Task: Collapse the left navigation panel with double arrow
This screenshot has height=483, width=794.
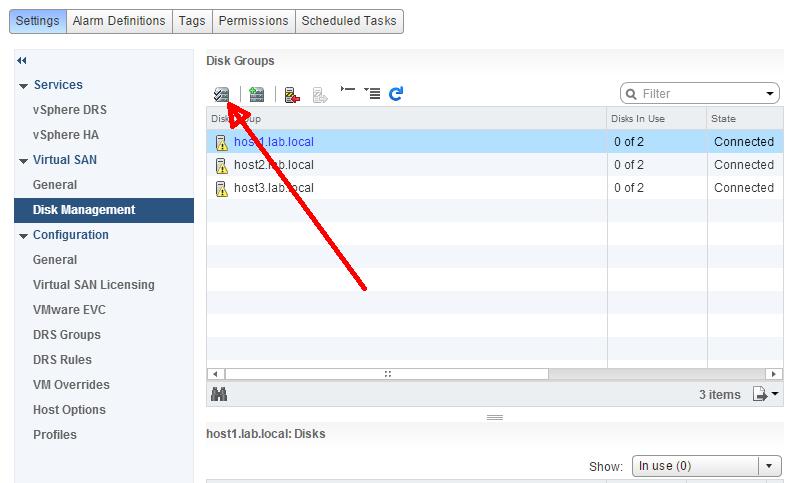Action: pyautogui.click(x=21, y=61)
